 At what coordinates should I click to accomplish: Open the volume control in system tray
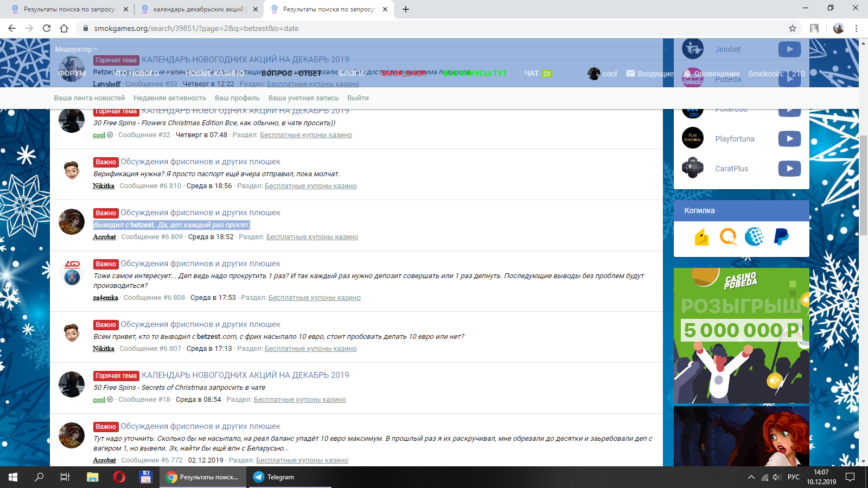point(777,477)
